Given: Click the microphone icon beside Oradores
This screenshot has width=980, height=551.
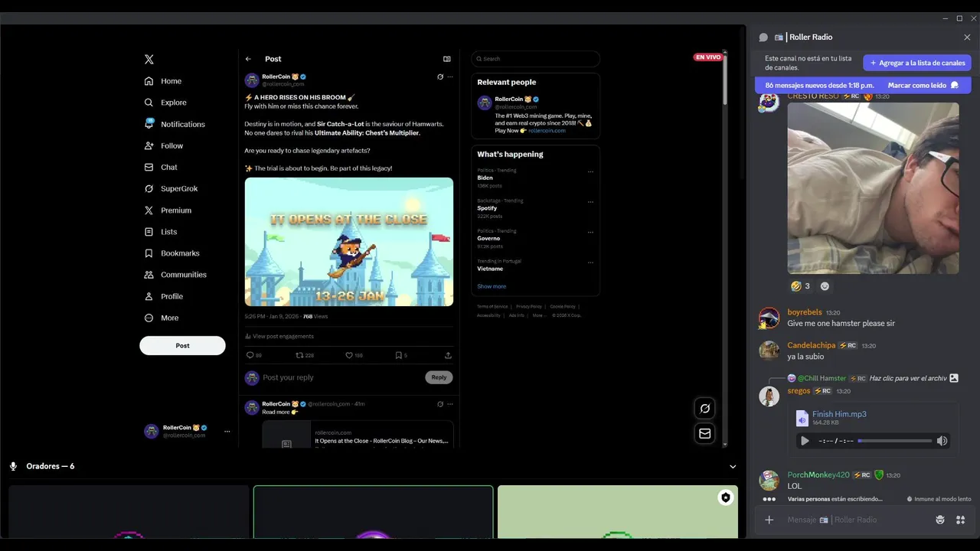Looking at the screenshot, I should (13, 466).
